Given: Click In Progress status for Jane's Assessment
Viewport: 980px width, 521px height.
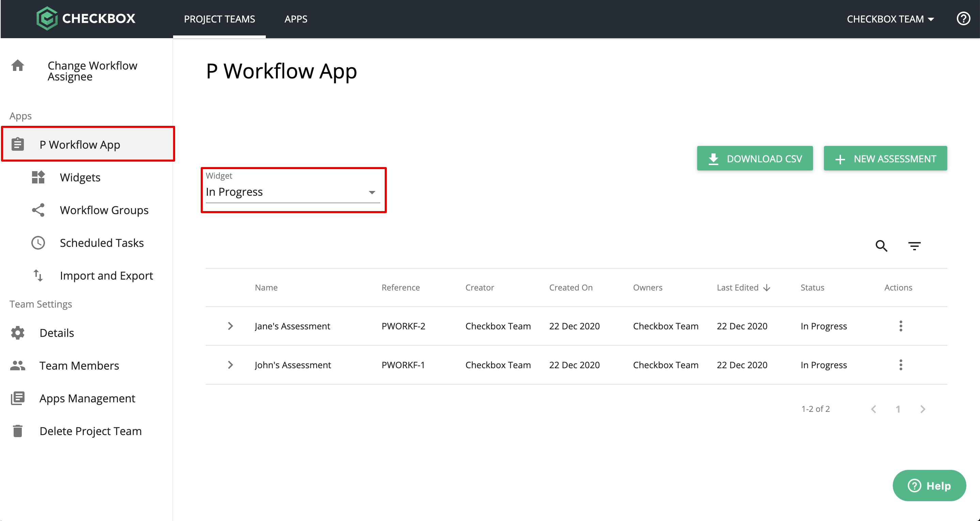Looking at the screenshot, I should (x=824, y=326).
